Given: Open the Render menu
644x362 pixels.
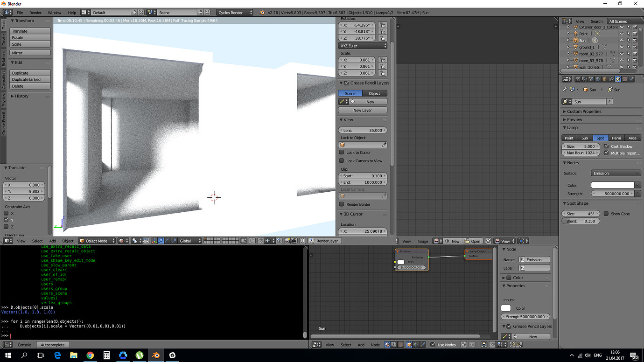Looking at the screenshot, I should [x=35, y=13].
